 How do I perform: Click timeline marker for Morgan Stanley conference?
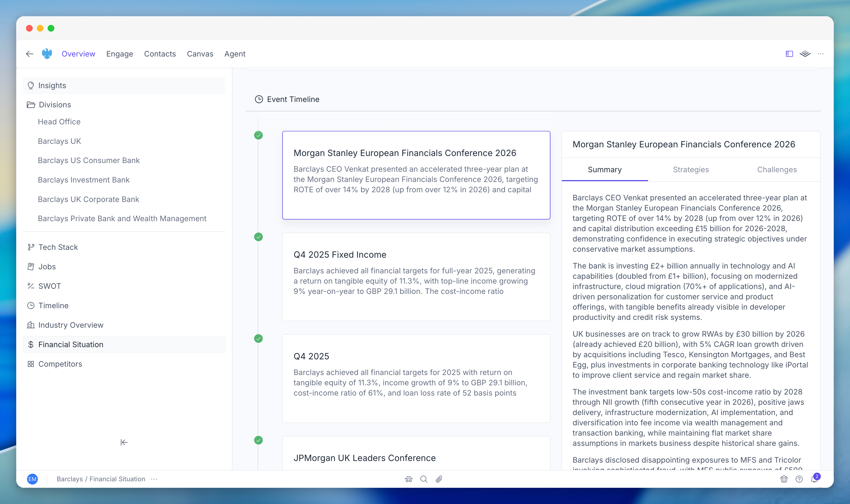coord(258,135)
